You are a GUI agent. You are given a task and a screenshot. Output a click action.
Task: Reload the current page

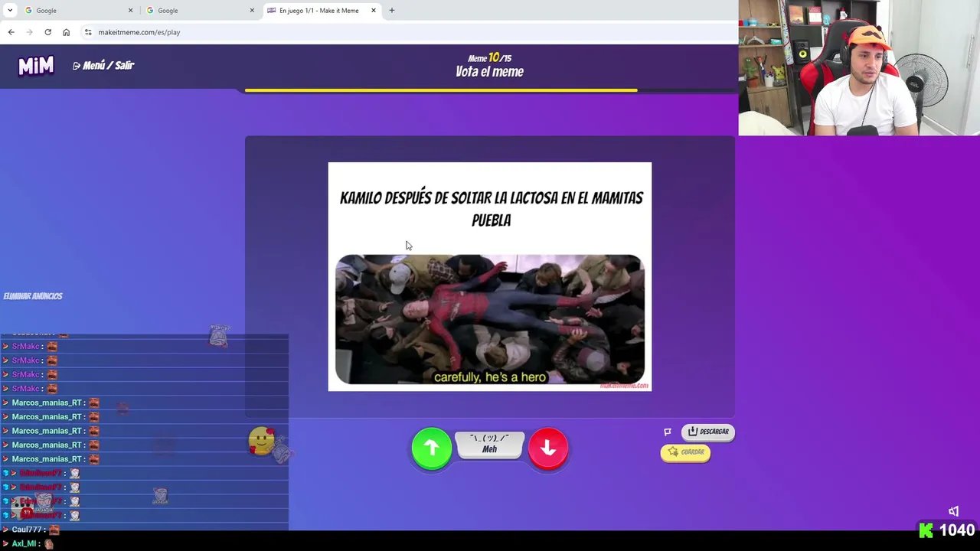coord(47,32)
